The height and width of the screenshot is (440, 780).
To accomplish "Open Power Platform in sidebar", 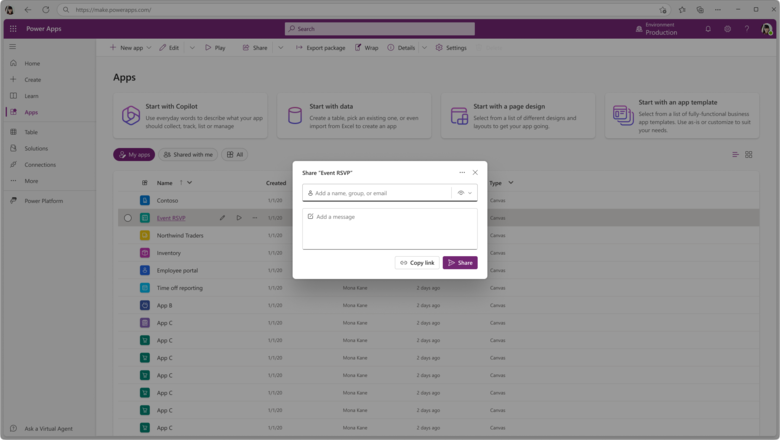I will click(43, 201).
